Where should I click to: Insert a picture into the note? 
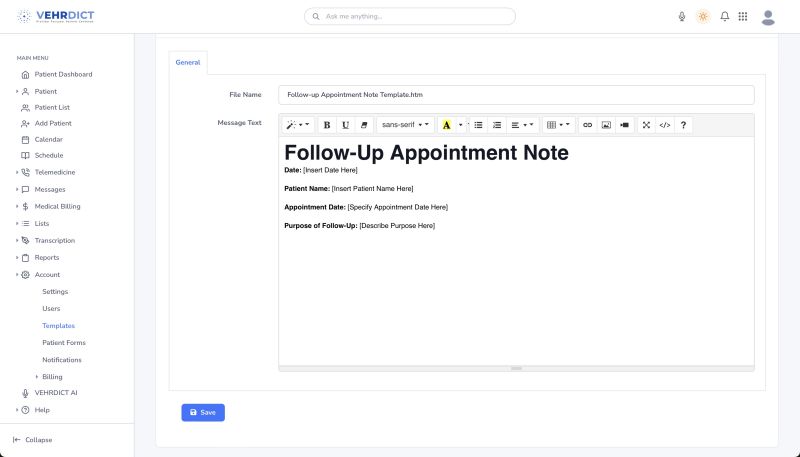click(606, 125)
